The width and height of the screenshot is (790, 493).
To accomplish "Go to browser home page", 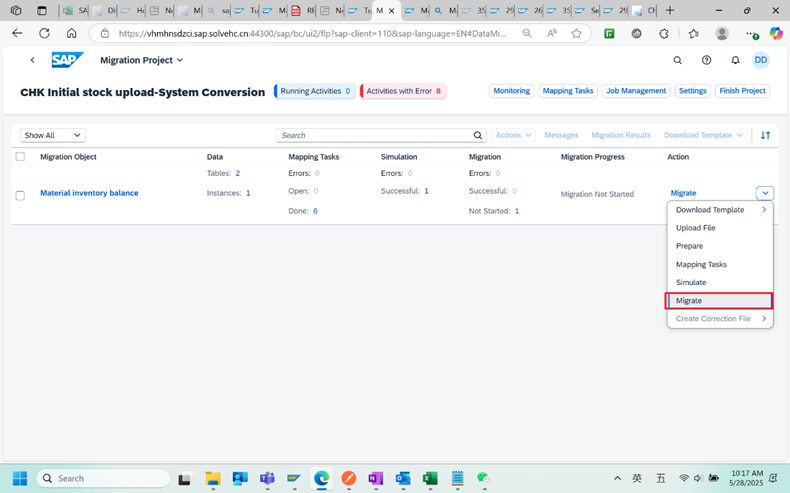I will point(72,33).
